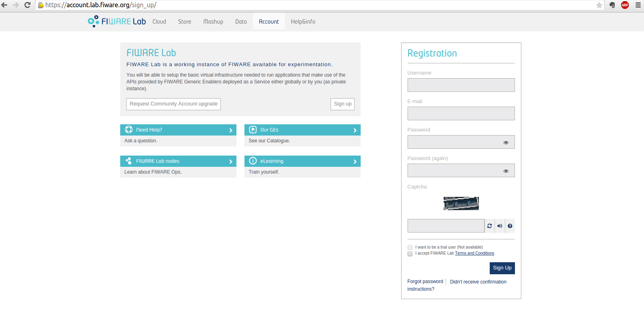Submit registration with blue Sign Up button

pos(502,268)
